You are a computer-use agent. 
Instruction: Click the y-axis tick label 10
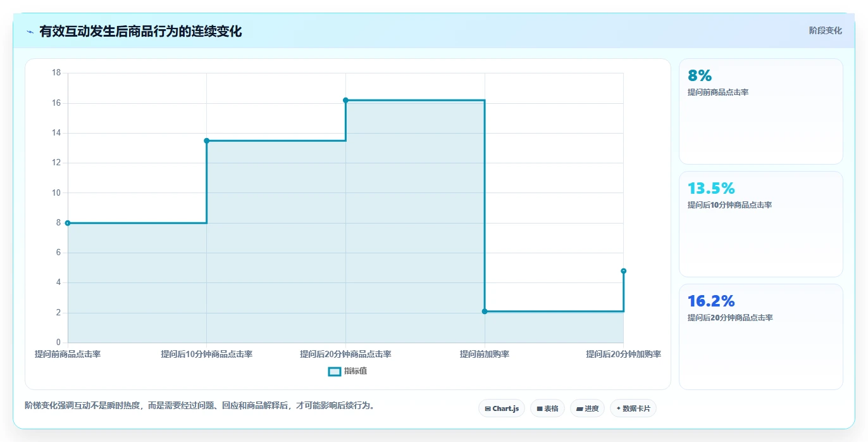56,193
